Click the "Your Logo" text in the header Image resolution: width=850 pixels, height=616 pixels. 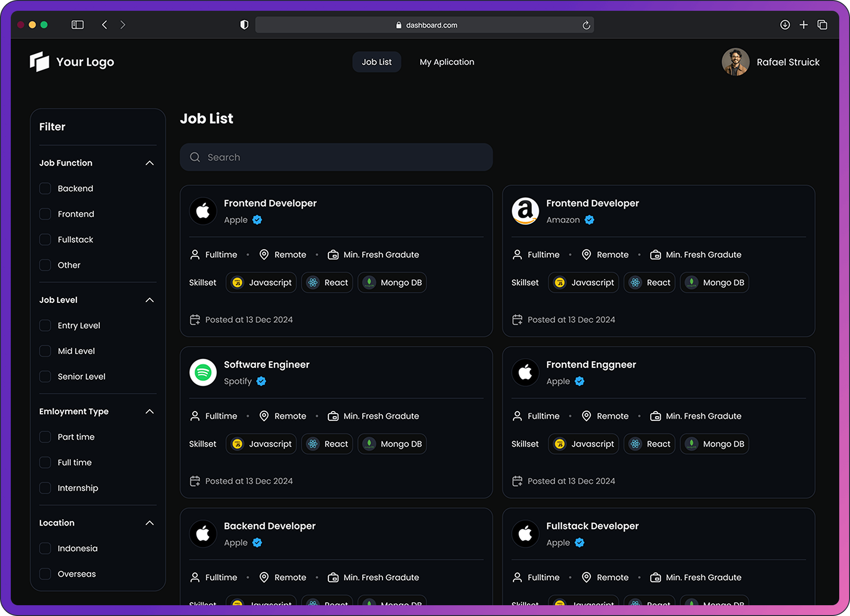(x=85, y=62)
